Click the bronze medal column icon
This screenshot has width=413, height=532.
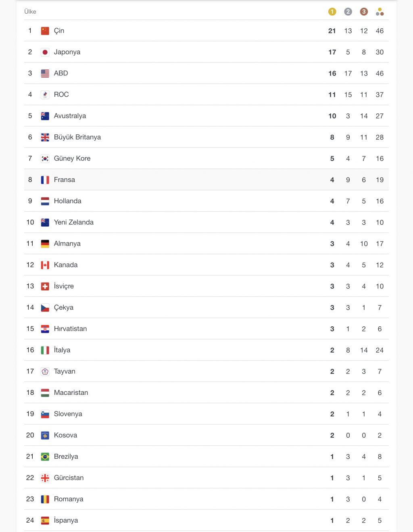(364, 12)
